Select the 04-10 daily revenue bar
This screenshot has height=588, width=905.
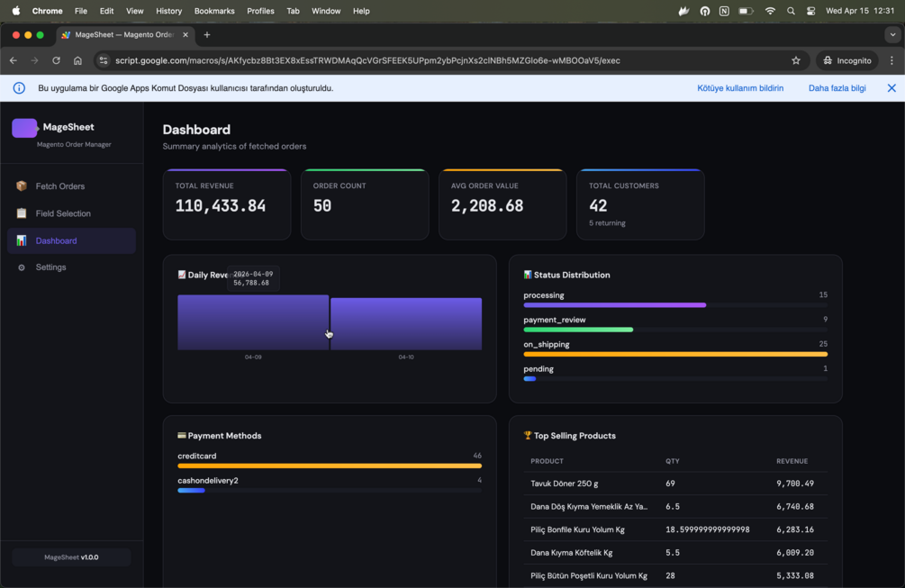[x=406, y=324]
